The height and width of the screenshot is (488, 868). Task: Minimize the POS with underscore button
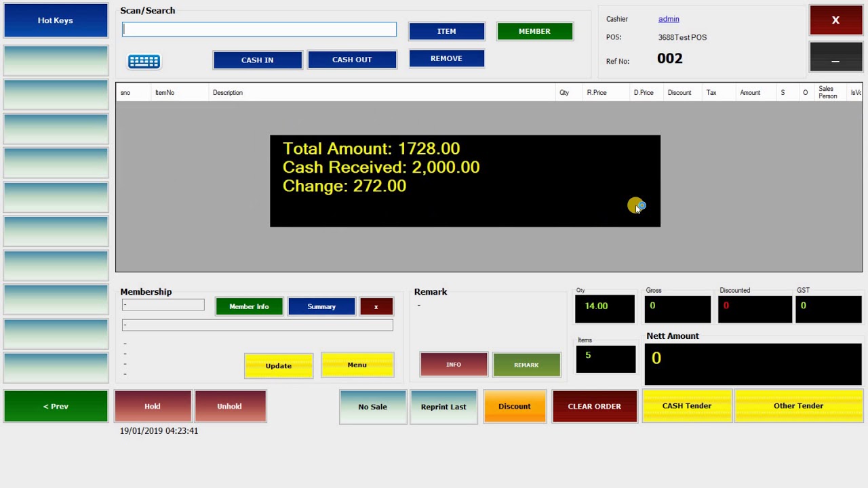coord(835,57)
